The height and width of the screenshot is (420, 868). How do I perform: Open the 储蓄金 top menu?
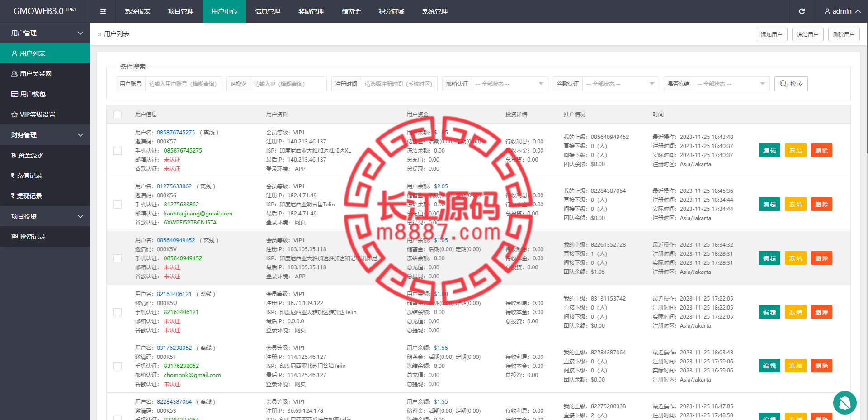351,11
